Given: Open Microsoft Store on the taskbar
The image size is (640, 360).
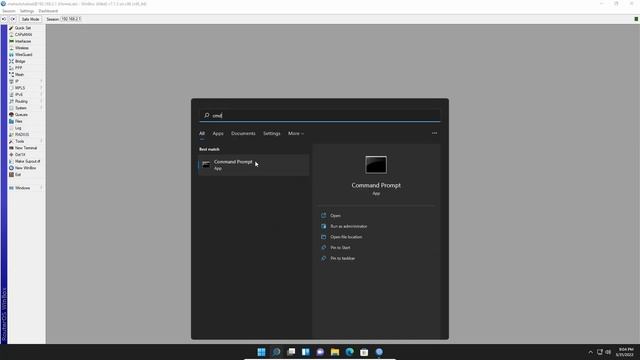Looking at the screenshot, I should tap(364, 352).
